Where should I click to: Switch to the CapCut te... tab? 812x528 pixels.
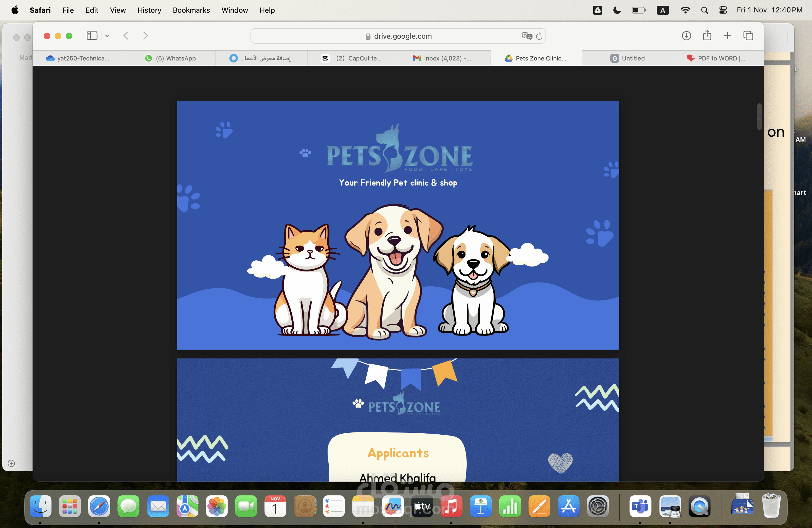[353, 58]
